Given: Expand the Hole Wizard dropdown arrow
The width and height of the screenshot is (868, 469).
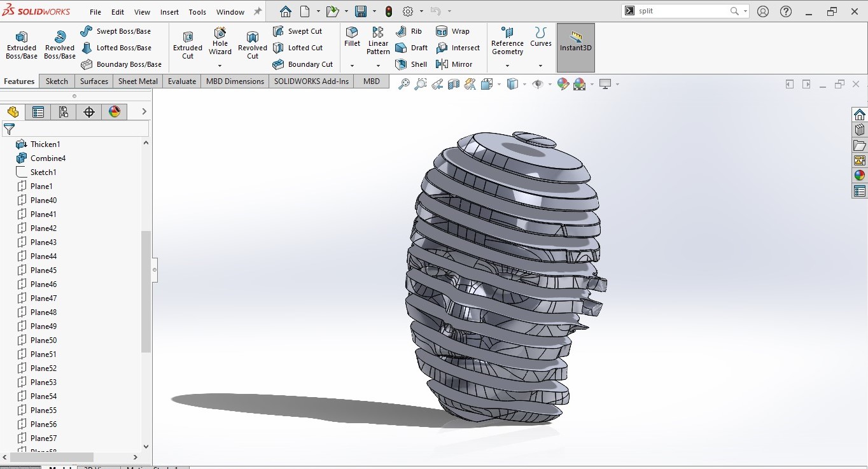Looking at the screenshot, I should point(220,66).
